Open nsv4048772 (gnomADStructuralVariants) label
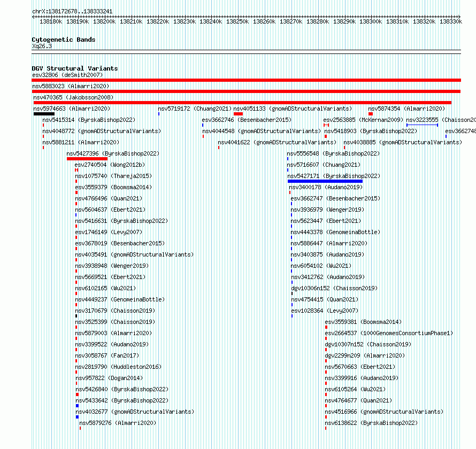This screenshot has height=449, width=476. (102, 131)
